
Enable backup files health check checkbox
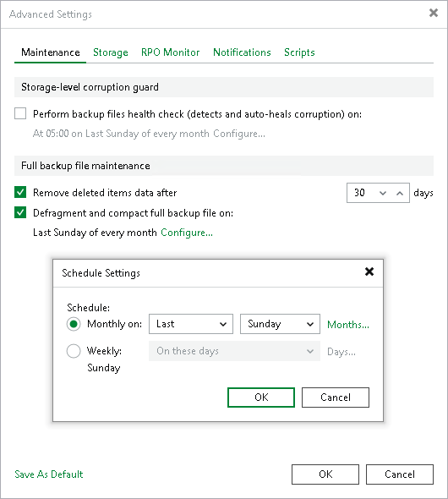(20, 113)
